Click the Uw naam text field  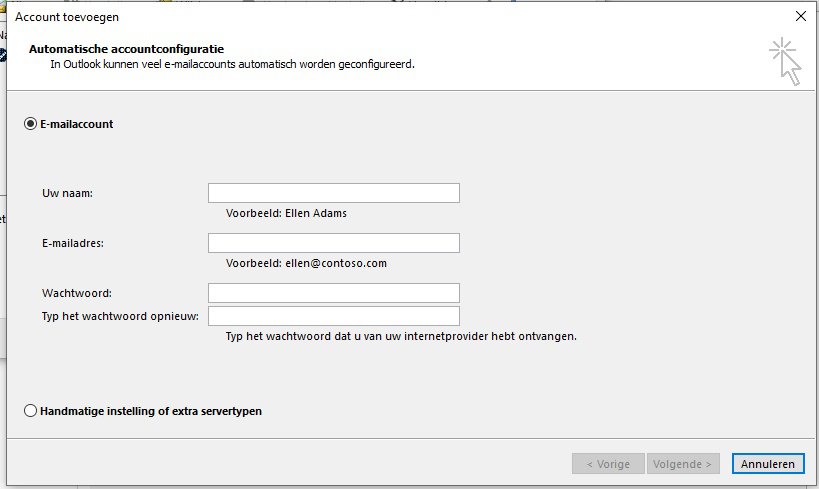coord(333,193)
